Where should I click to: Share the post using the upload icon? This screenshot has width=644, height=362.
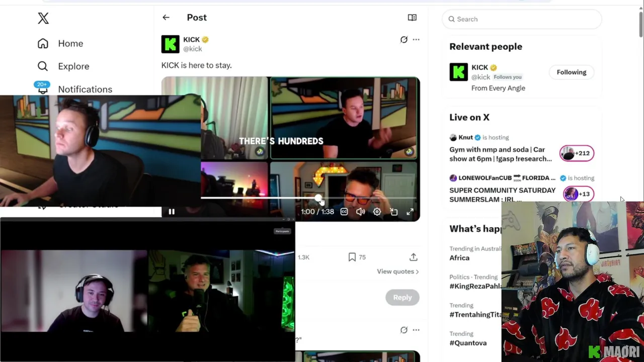click(x=414, y=257)
